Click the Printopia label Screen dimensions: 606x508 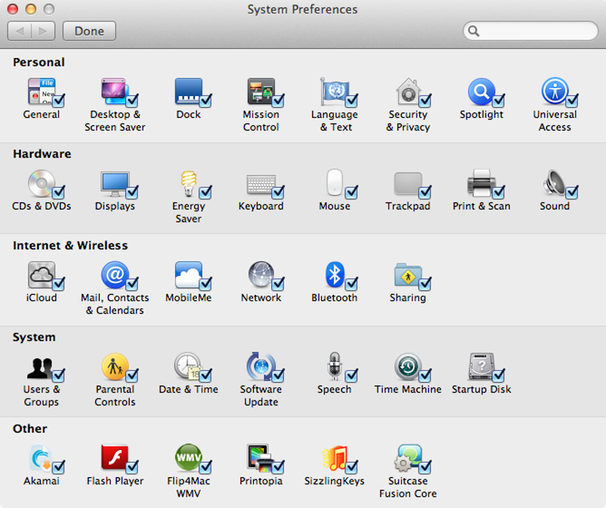261,481
